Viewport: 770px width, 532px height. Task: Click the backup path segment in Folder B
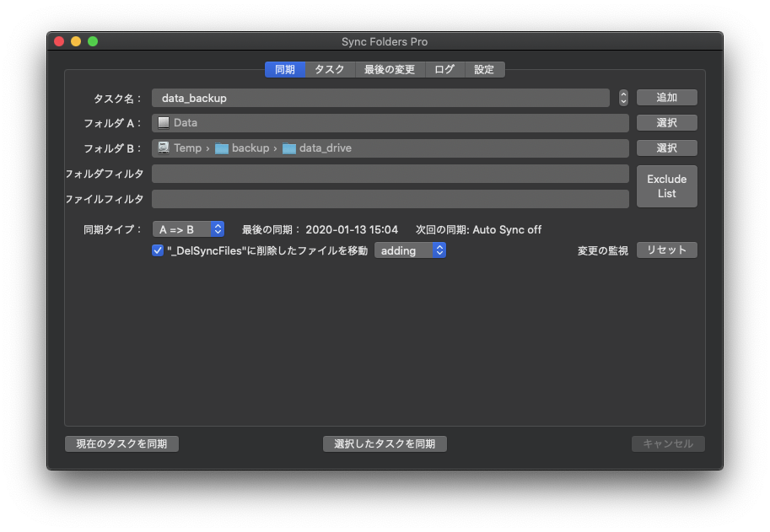point(250,148)
